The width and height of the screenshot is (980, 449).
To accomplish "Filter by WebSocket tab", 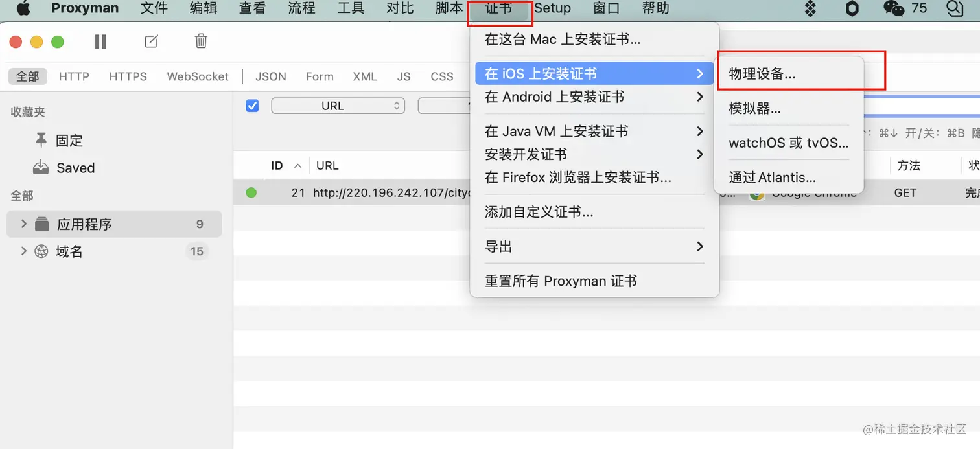I will coord(198,76).
